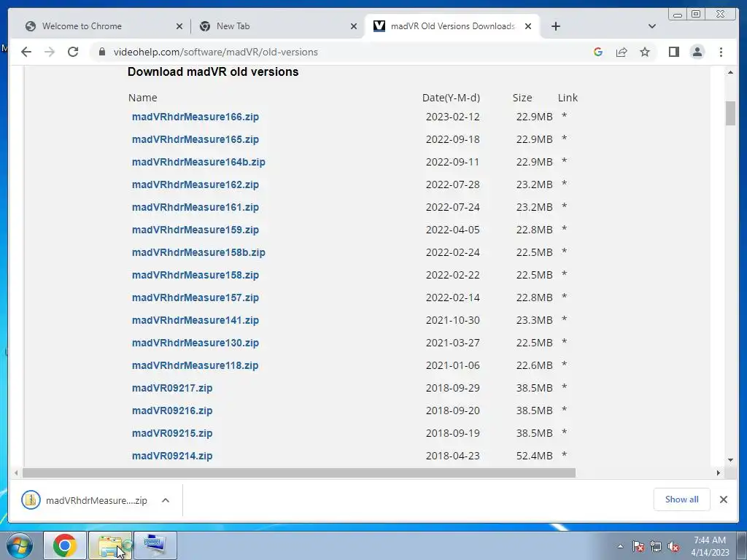Open the keyboard app in taskbar
This screenshot has width=747, height=560.
pos(155,545)
